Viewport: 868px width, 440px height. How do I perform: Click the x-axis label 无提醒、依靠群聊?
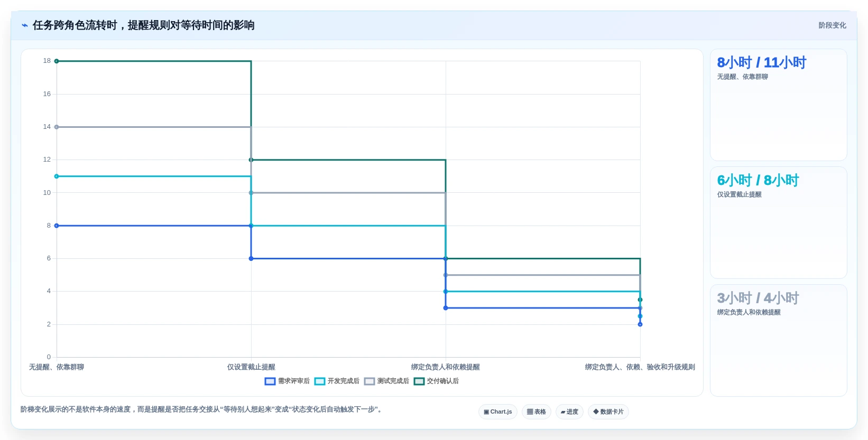[x=57, y=367]
